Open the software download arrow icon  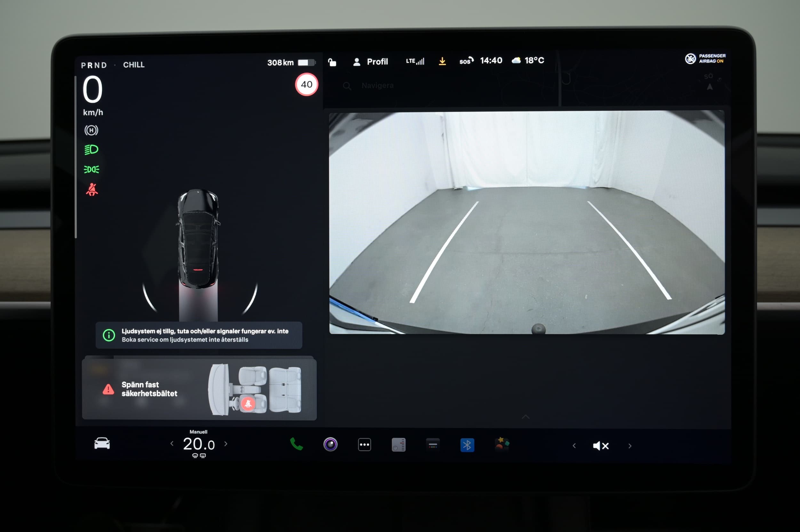pyautogui.click(x=442, y=61)
